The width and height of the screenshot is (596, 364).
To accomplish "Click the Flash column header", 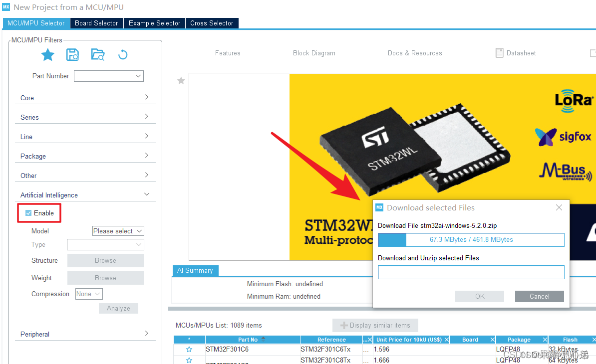I will tap(570, 340).
